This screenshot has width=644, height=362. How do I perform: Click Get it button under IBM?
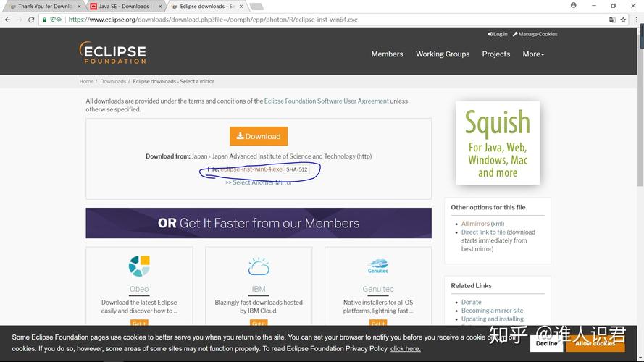[x=259, y=323]
